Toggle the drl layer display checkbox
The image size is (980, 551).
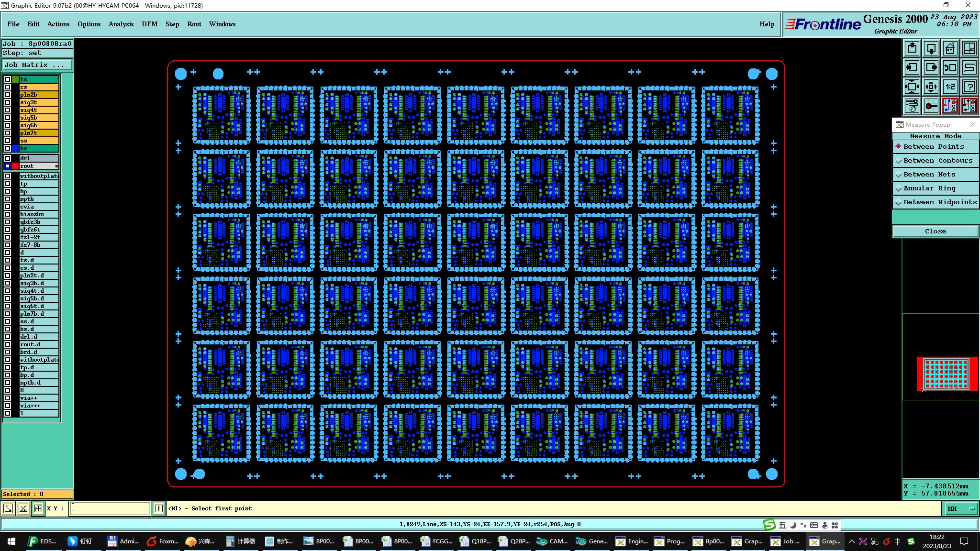tap(8, 158)
